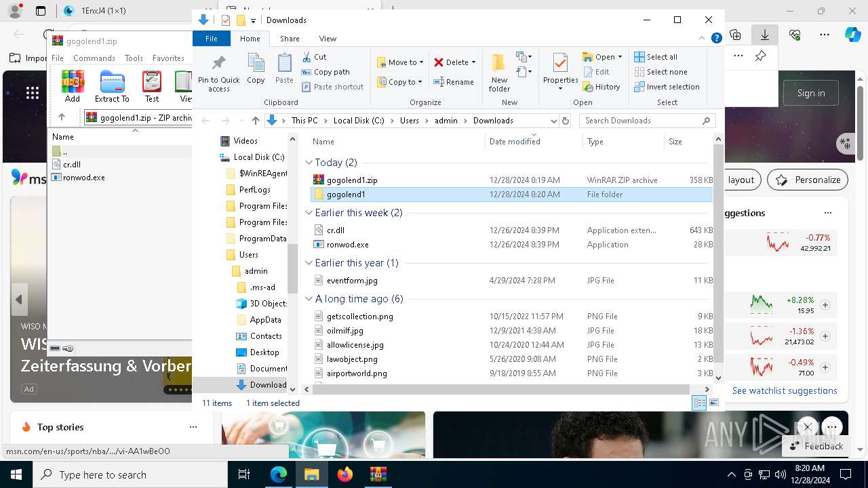Open the Open button dropdown arrow
This screenshot has width=868, height=488.
tap(619, 57)
